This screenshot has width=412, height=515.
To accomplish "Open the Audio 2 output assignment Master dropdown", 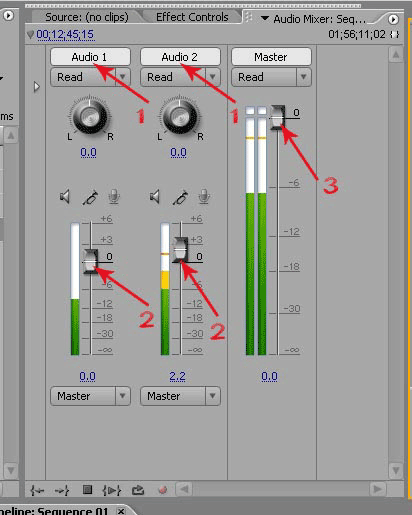I will pyautogui.click(x=180, y=396).
